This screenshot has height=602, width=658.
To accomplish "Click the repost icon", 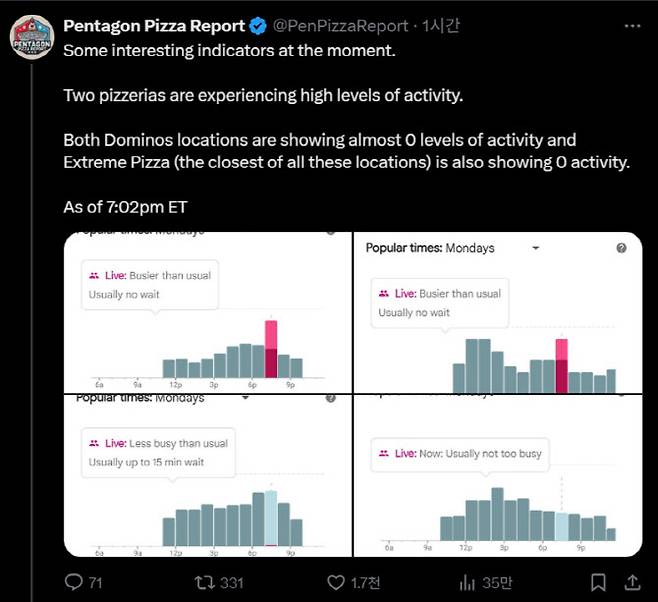I will 204,581.
